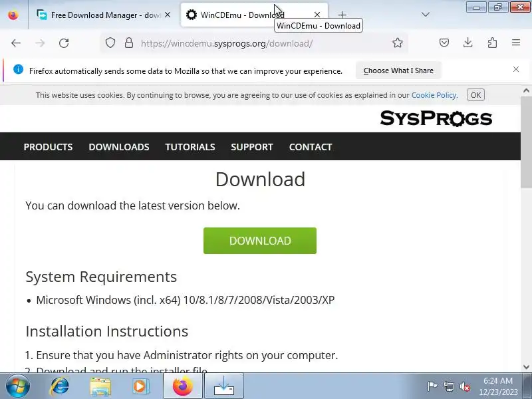Image resolution: width=532 pixels, height=399 pixels.
Task: Close the Free Download Manager tab
Action: pos(168,15)
